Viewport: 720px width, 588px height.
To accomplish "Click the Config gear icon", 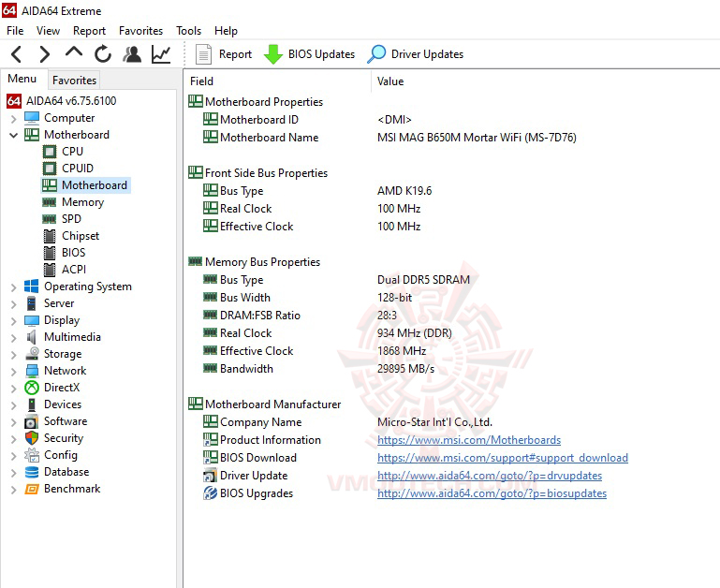I will [x=32, y=455].
